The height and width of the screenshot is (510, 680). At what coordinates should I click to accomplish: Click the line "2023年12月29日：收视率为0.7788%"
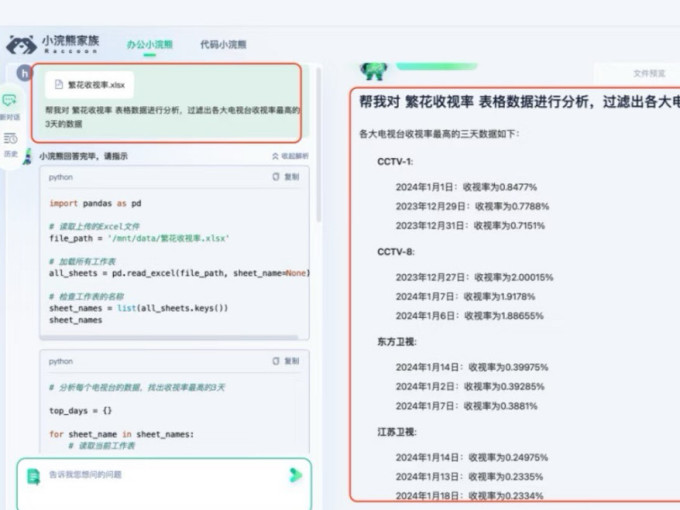pyautogui.click(x=472, y=206)
